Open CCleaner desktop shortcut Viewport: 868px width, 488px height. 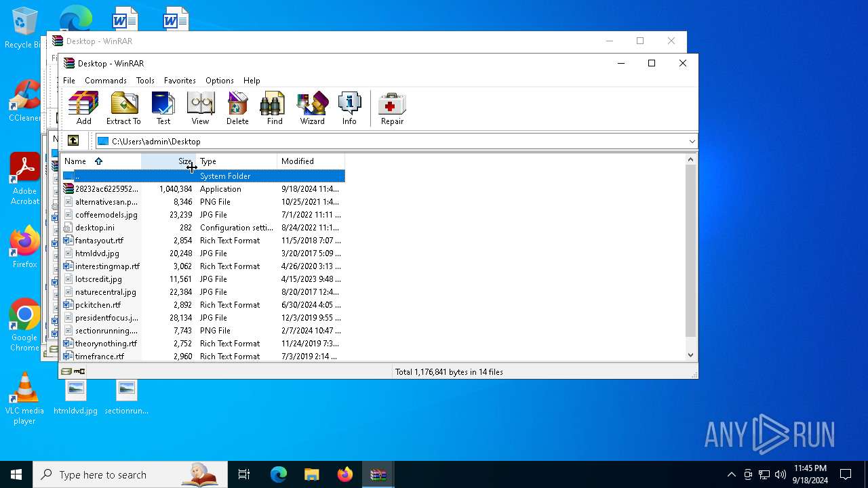coord(24,102)
